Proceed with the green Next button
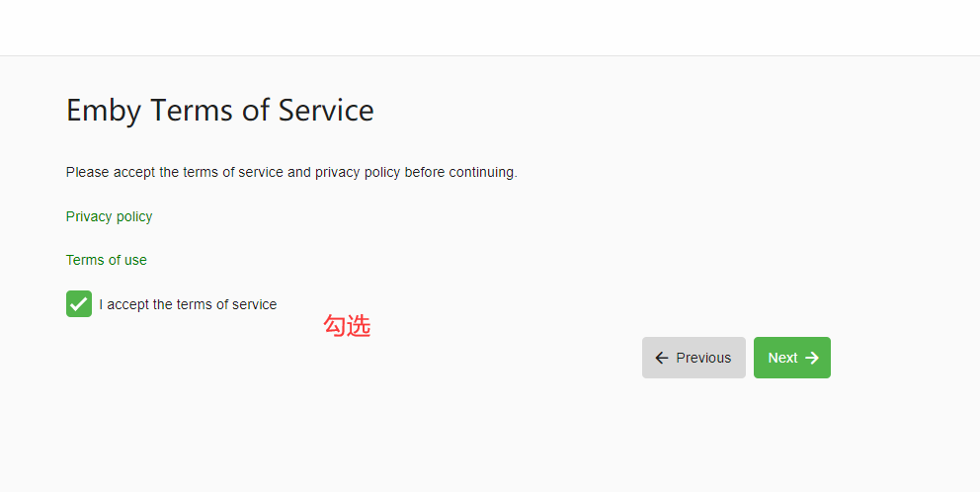This screenshot has height=492, width=980. point(791,358)
